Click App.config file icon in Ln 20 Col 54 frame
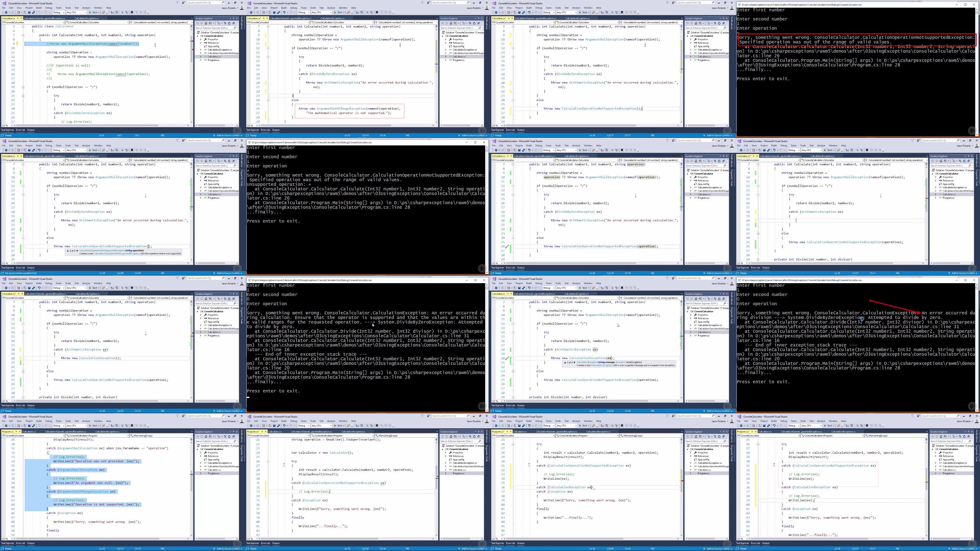Screen dimensions: 980x551 click(695, 322)
